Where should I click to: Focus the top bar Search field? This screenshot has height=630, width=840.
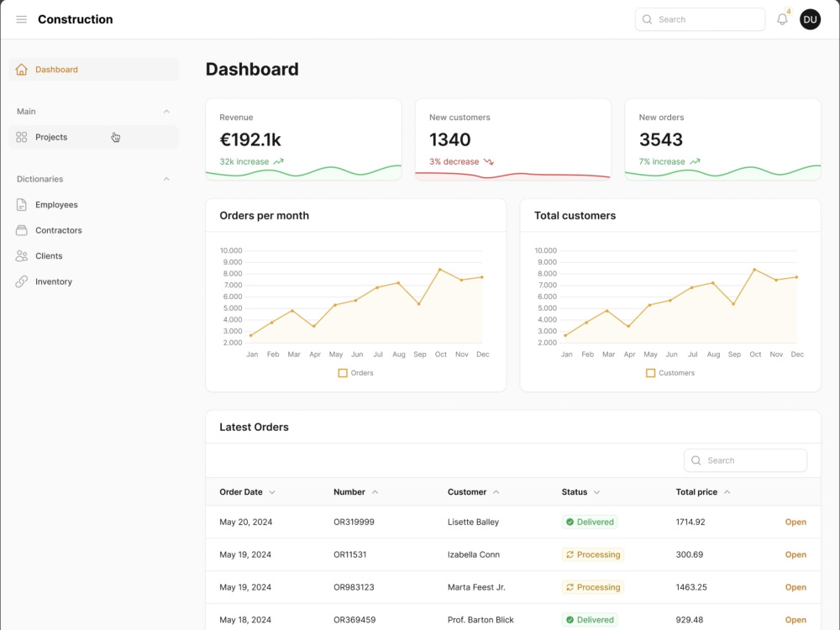pos(701,19)
